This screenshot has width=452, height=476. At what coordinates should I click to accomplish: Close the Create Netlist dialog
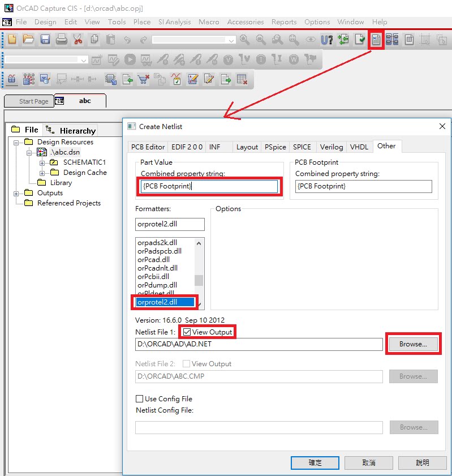442,126
